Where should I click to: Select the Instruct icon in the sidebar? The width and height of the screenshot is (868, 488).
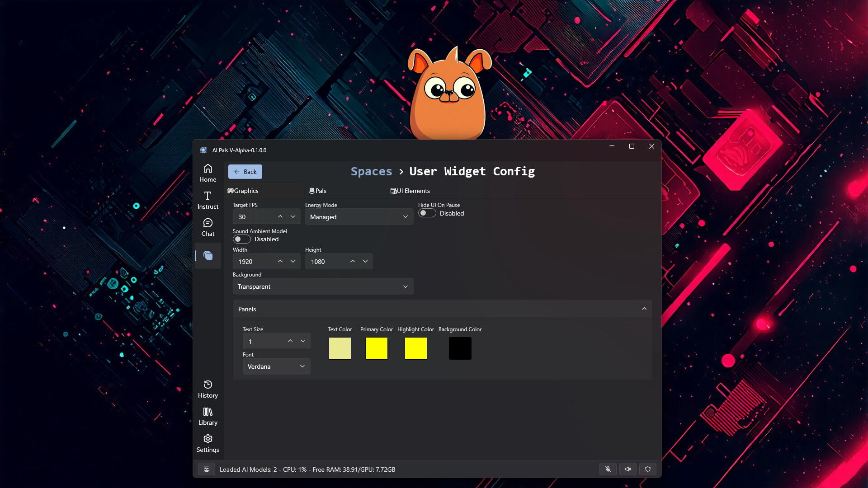[x=208, y=200]
